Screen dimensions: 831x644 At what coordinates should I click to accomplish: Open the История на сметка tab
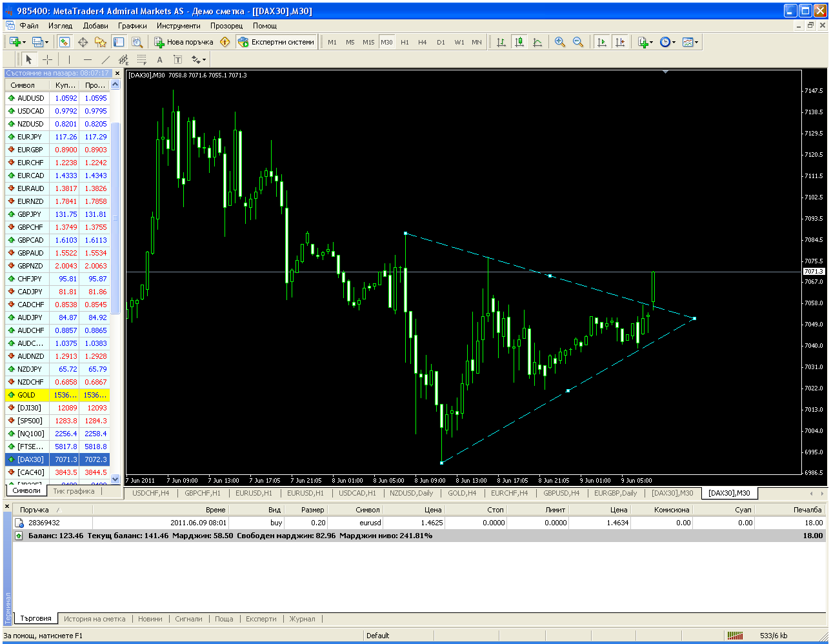coord(94,619)
